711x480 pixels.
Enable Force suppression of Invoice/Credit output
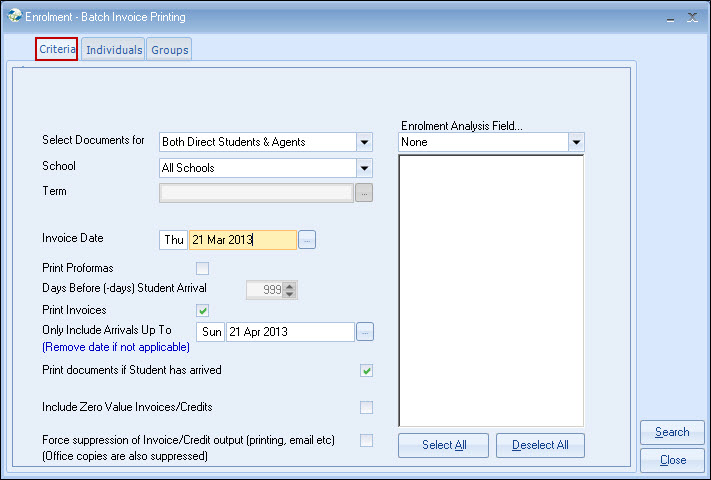pos(366,440)
